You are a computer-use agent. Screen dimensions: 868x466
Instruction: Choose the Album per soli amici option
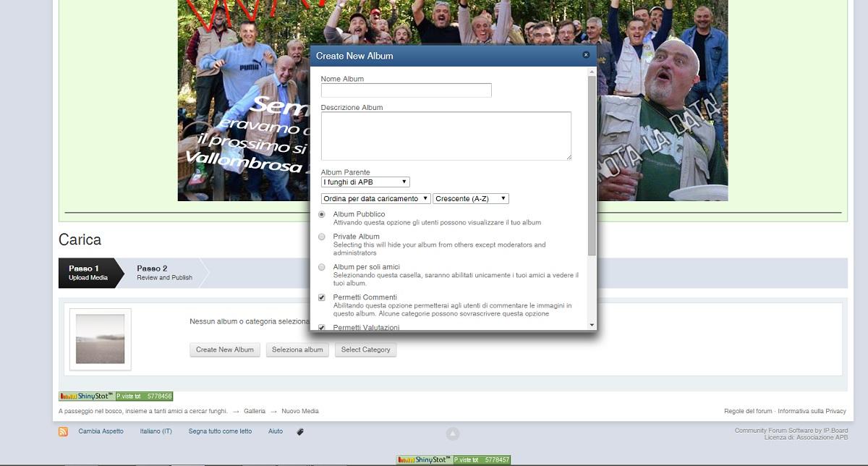coord(322,267)
